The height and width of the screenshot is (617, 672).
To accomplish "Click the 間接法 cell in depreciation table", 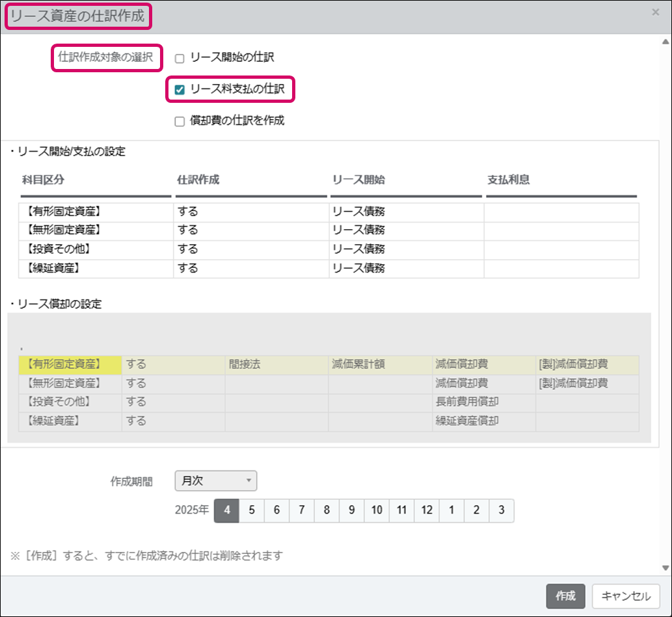I will point(276,364).
